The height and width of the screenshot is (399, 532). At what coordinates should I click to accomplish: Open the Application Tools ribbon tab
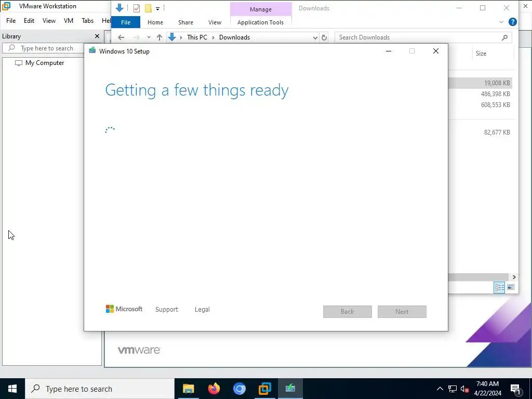click(261, 22)
